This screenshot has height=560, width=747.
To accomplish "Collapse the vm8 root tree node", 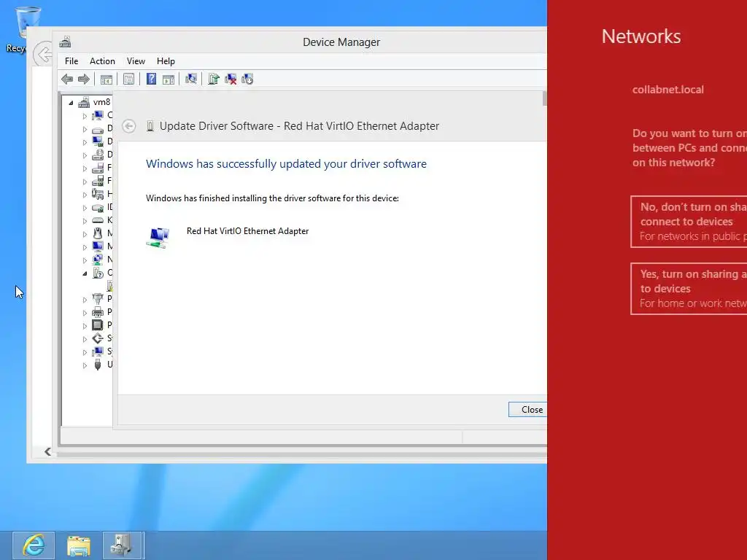I will tap(71, 102).
